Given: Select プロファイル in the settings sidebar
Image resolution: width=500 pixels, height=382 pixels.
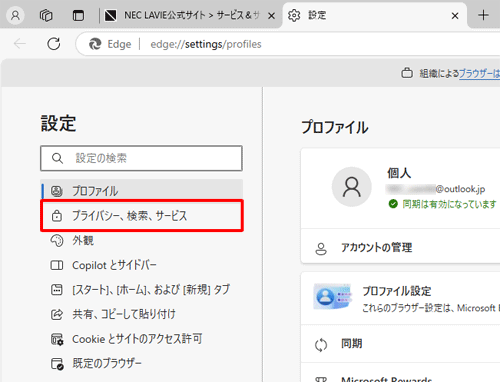Looking at the screenshot, I should point(141,191).
